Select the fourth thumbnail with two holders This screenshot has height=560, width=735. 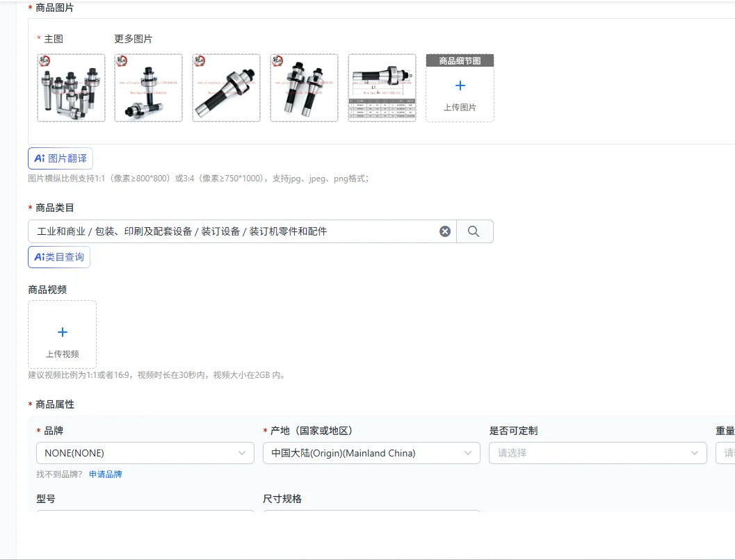click(x=304, y=88)
